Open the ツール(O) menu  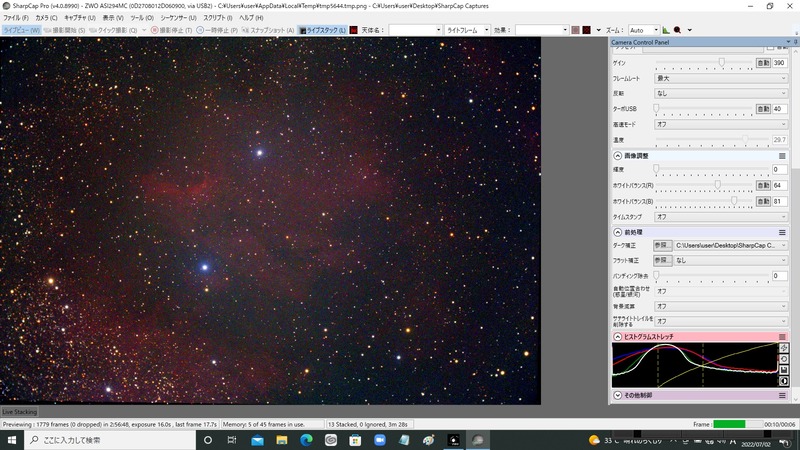(142, 18)
